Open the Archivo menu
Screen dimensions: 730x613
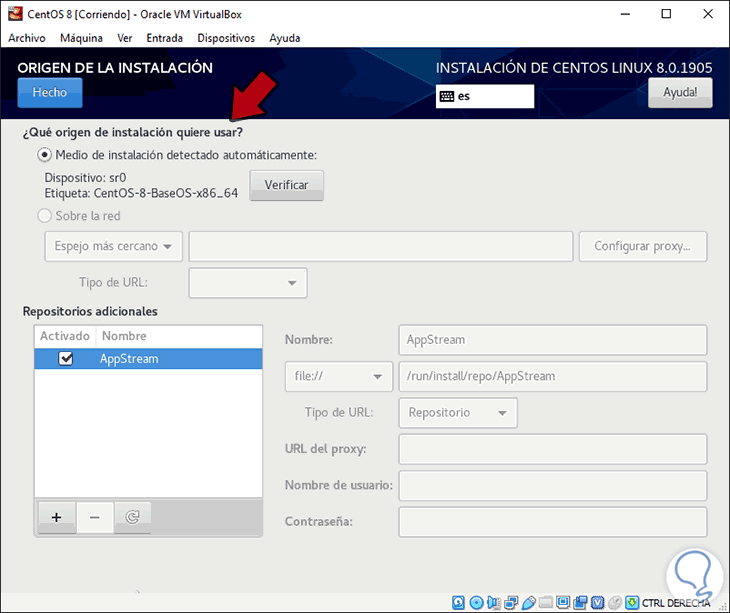point(27,38)
